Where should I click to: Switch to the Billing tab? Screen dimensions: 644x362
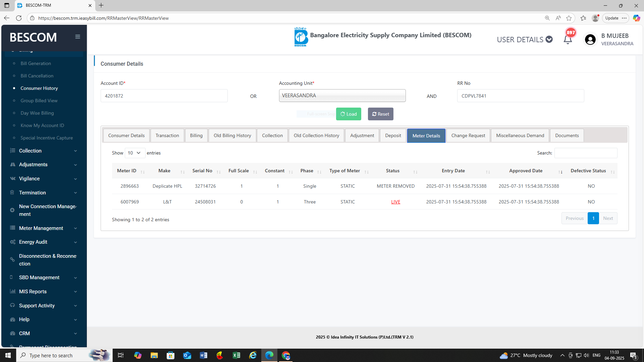point(196,135)
